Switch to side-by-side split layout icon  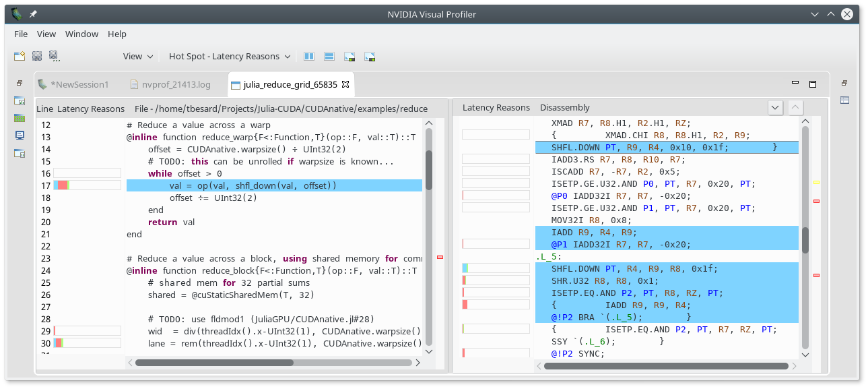coord(309,57)
